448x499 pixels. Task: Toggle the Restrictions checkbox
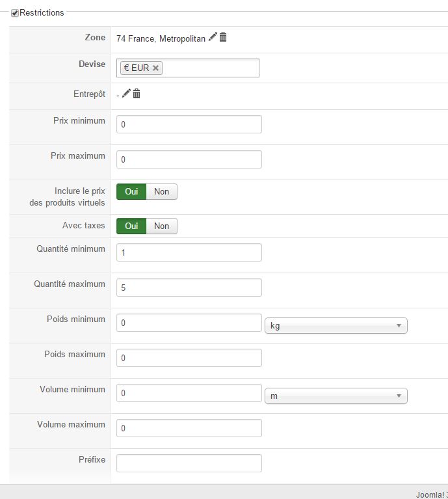pos(15,13)
